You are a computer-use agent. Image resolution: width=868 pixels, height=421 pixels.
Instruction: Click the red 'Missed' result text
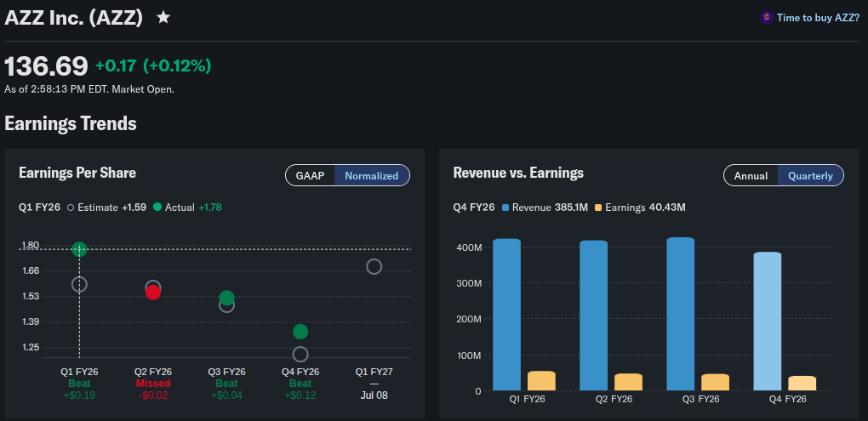pos(153,384)
